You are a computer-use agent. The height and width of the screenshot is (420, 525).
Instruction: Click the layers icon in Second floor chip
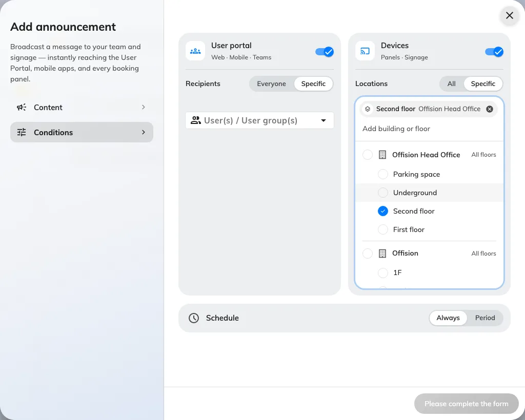point(367,109)
